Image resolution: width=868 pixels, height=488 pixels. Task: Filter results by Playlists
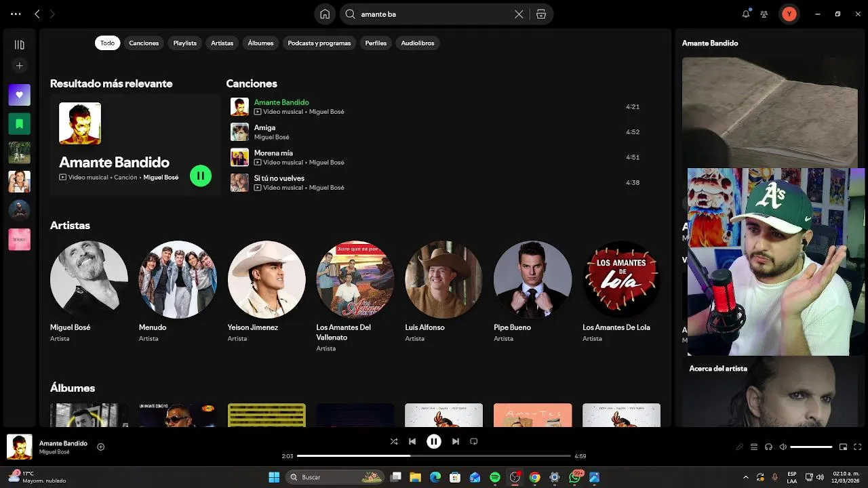pyautogui.click(x=184, y=43)
